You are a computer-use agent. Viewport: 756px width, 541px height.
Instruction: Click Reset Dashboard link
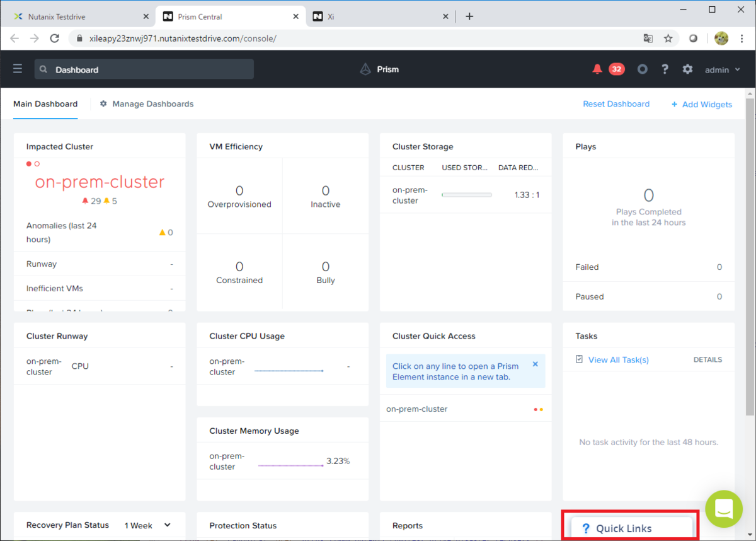pyautogui.click(x=616, y=104)
